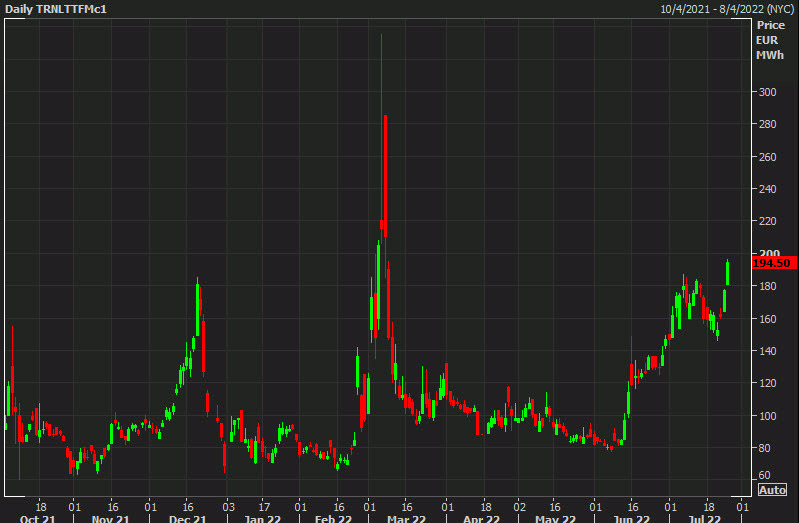Viewport: 799px width, 523px height.
Task: Click the 240 price axis value
Action: 767,189
